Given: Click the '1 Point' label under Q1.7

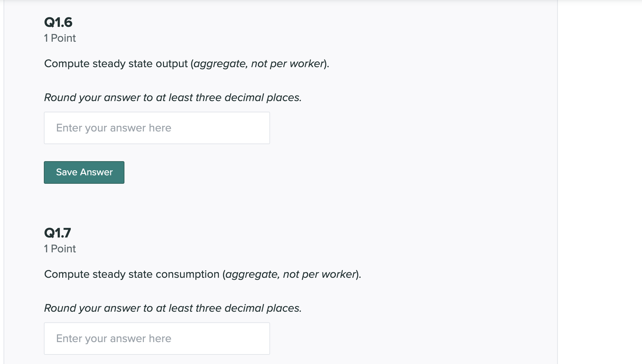Looking at the screenshot, I should [59, 248].
